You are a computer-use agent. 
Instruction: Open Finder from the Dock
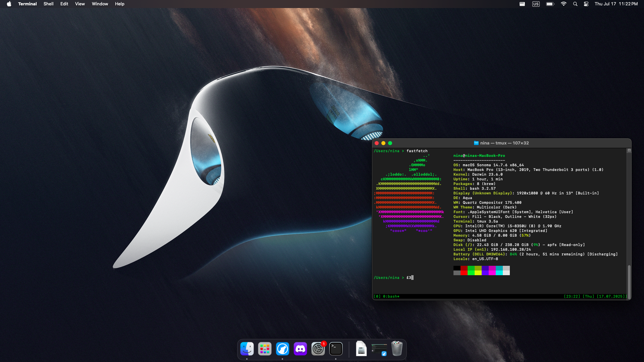click(247, 349)
